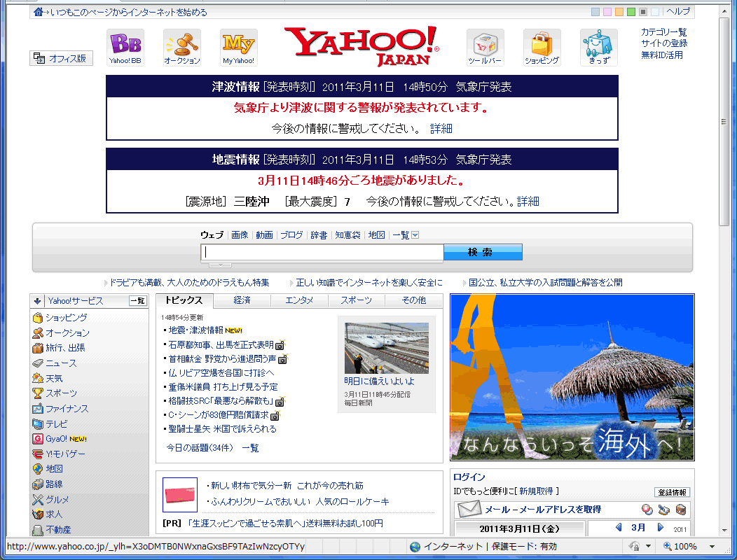Open 詳細 link in tsunami warning
737x560 pixels.
(x=441, y=129)
